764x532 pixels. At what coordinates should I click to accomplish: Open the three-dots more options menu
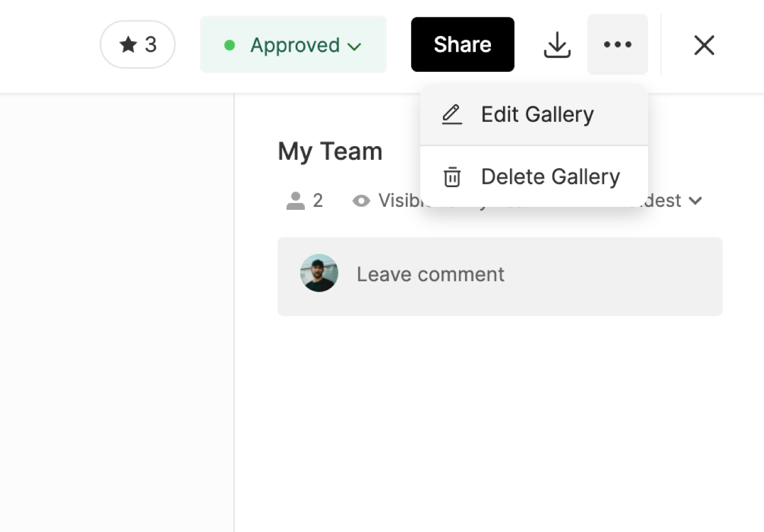click(x=617, y=45)
